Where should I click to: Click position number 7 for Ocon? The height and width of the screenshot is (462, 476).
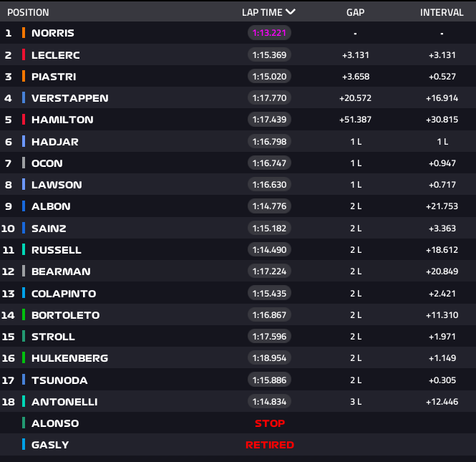(9, 163)
